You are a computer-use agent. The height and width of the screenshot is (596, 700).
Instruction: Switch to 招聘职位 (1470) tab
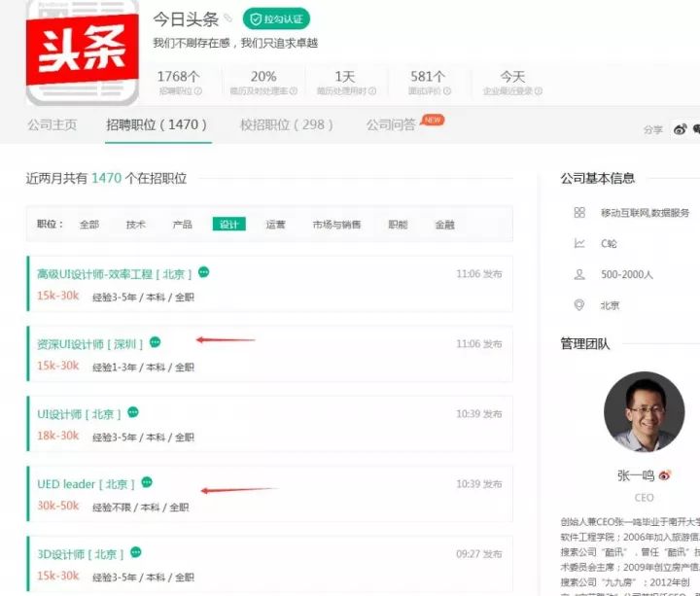157,124
